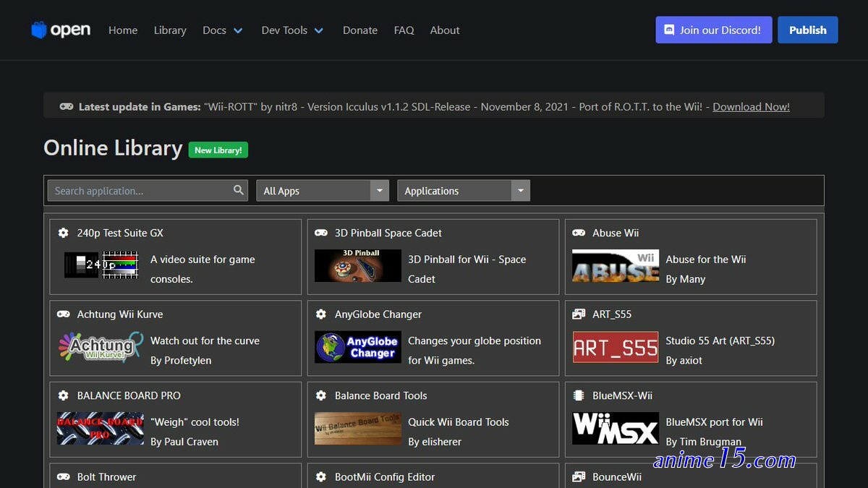Click the chip icon beside BlueMSX-Wii
This screenshot has width=868, height=488.
pyautogui.click(x=579, y=395)
